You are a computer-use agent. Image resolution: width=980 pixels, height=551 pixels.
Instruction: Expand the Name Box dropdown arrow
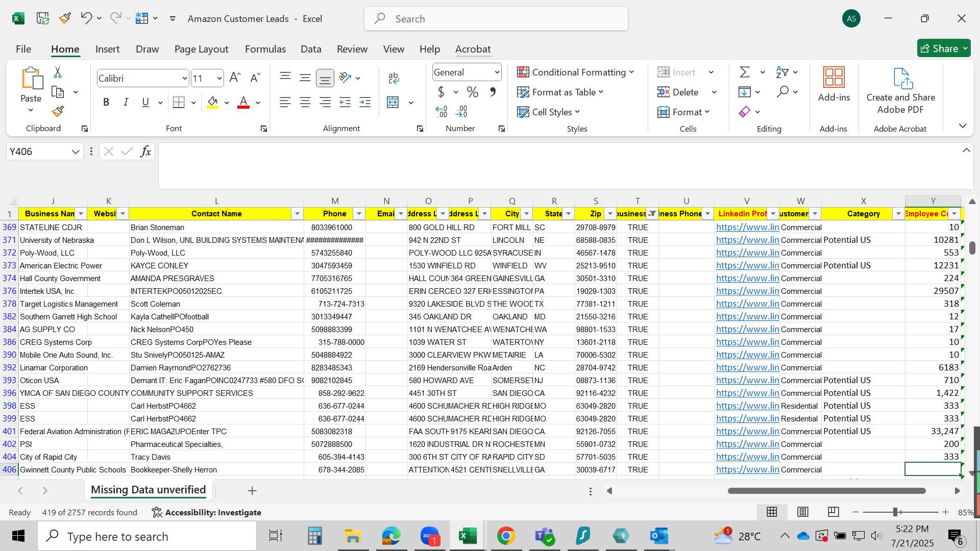[x=76, y=152]
